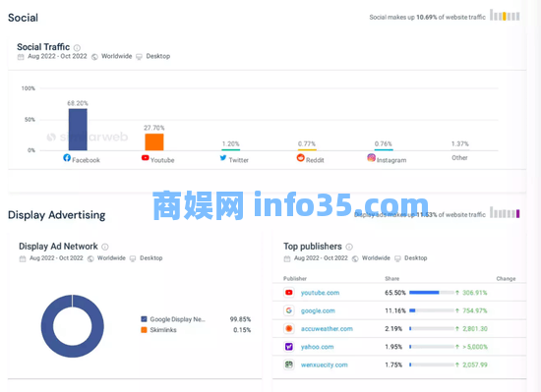541x392 pixels.
Task: Click Google Display Ne... legend label
Action: tap(177, 319)
